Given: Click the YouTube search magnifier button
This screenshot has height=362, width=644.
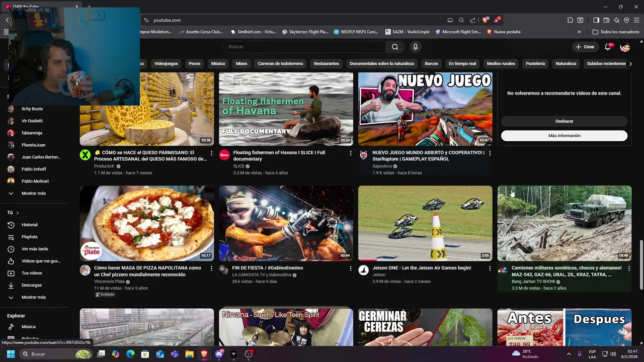Looking at the screenshot, I should pos(395,47).
